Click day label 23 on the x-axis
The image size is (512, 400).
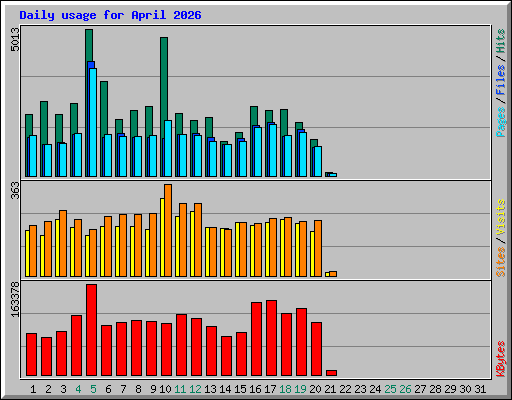point(360,389)
